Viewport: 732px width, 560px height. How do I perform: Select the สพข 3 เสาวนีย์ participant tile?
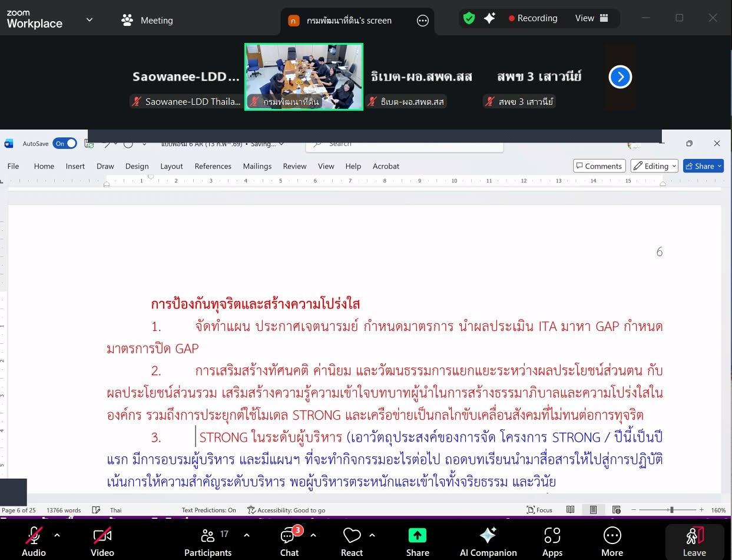[x=539, y=77]
